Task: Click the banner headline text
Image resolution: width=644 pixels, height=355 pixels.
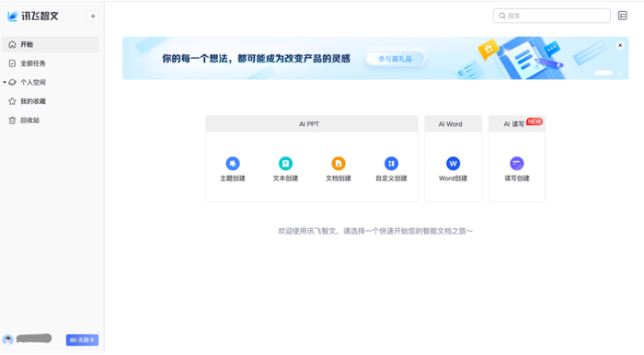Action: (x=256, y=59)
